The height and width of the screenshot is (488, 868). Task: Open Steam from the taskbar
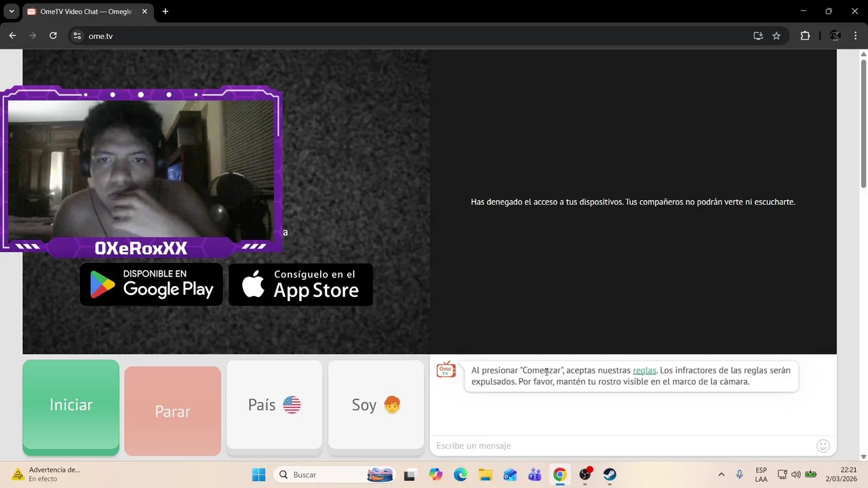[610, 474]
